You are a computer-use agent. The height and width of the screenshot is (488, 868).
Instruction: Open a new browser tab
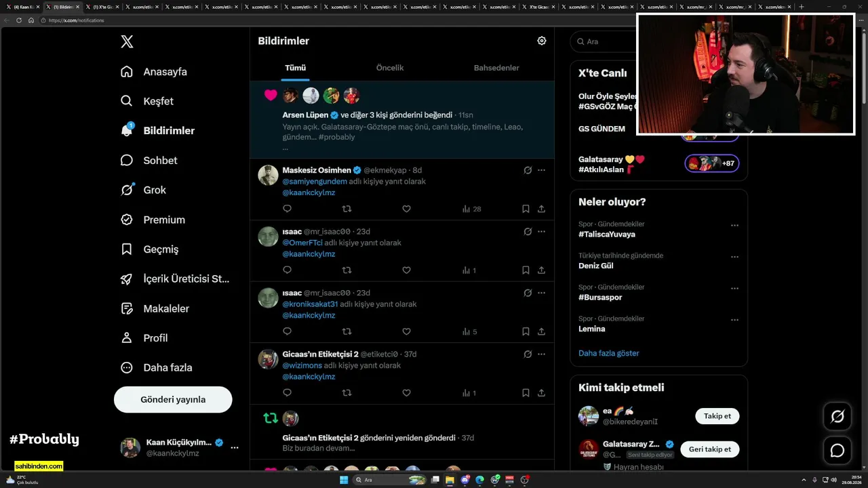802,7
